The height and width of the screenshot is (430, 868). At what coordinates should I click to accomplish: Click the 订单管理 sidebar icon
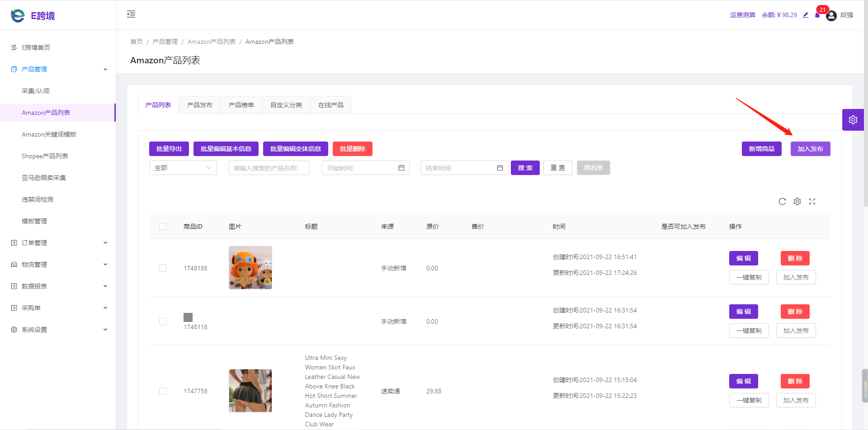pyautogui.click(x=14, y=243)
